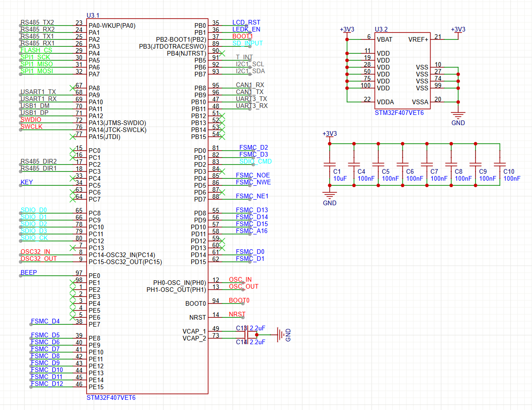Click the SDIO_CMD net label
532x410 pixels.
pyautogui.click(x=256, y=162)
